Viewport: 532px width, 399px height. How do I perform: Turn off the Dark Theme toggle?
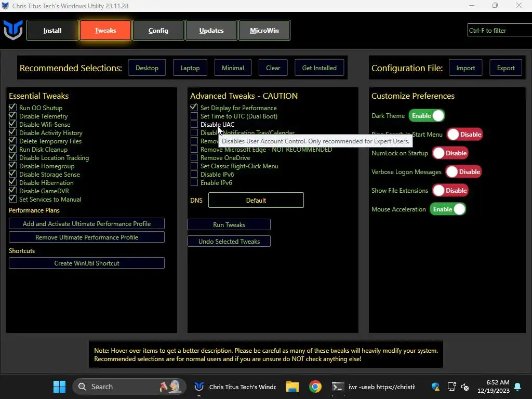(426, 116)
